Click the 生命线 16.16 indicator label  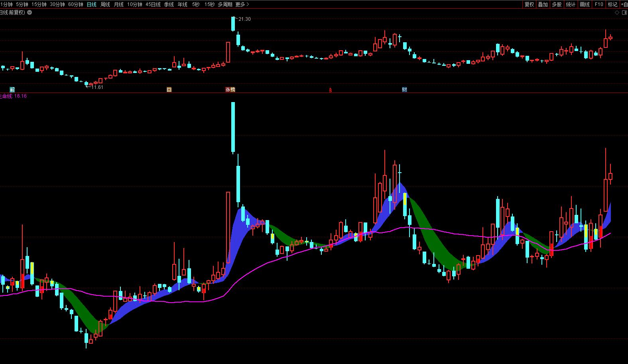(x=13, y=96)
